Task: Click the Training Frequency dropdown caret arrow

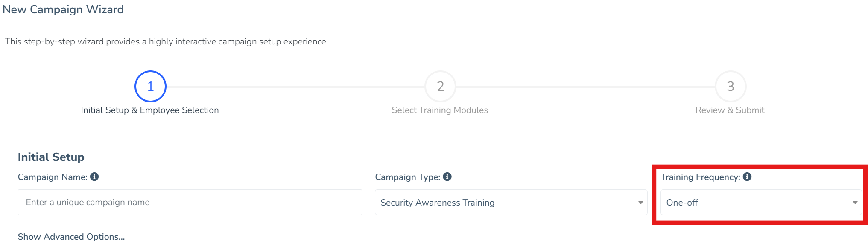Action: click(855, 203)
